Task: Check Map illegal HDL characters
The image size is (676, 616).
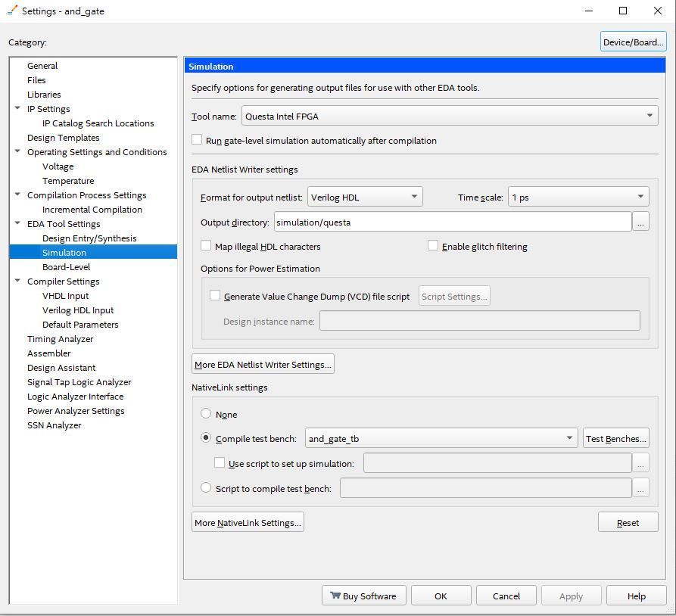Action: tap(206, 246)
